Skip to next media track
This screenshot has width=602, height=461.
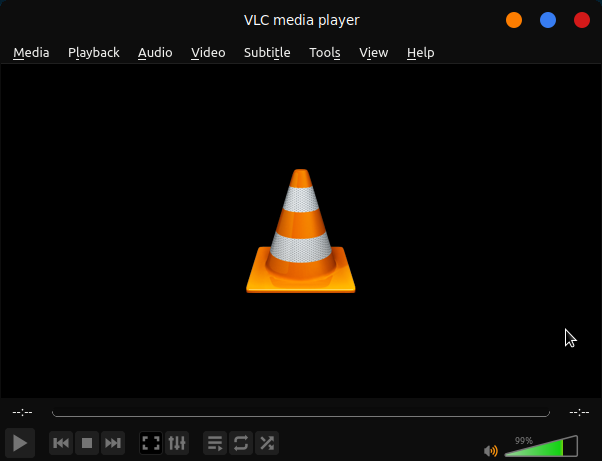click(113, 443)
